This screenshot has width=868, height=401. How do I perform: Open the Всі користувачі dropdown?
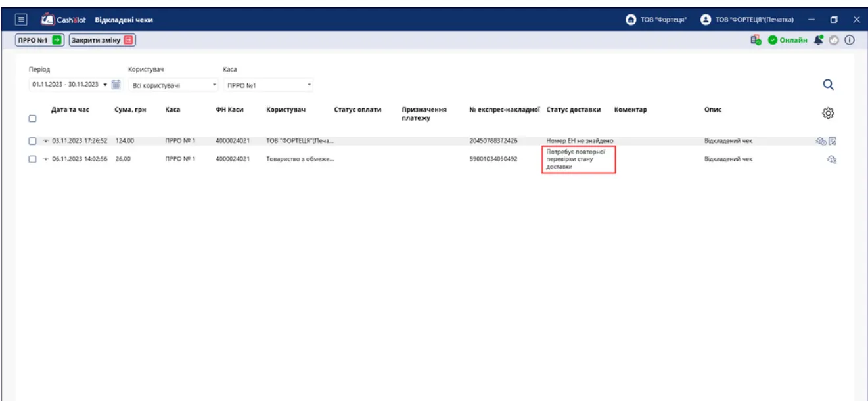(x=173, y=85)
